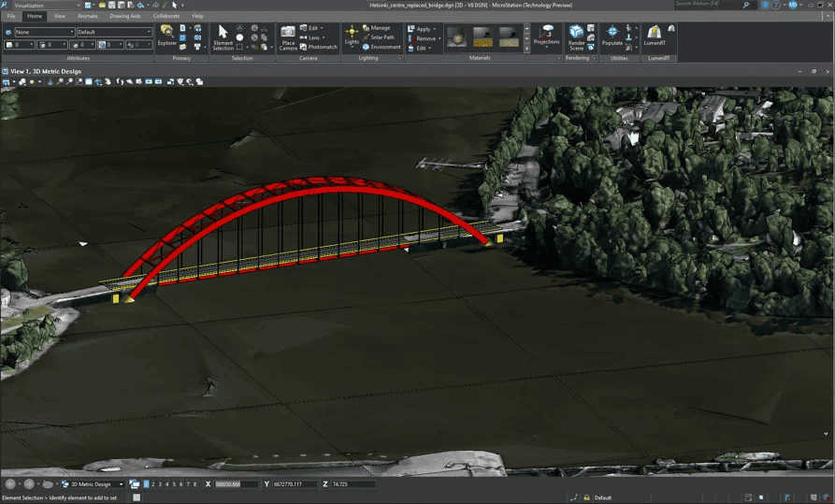Viewport: 835px width, 504px height.
Task: Click the Help question mark icon
Action: point(776,5)
